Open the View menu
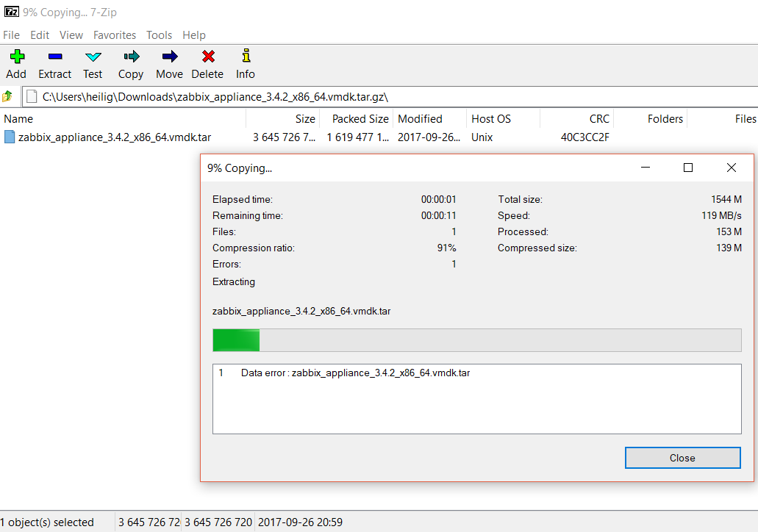The height and width of the screenshot is (532, 758). pos(71,35)
